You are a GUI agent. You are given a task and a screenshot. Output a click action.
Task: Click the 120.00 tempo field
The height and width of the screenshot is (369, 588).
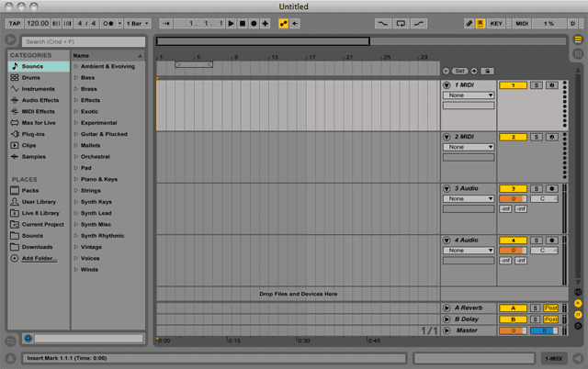click(x=38, y=24)
